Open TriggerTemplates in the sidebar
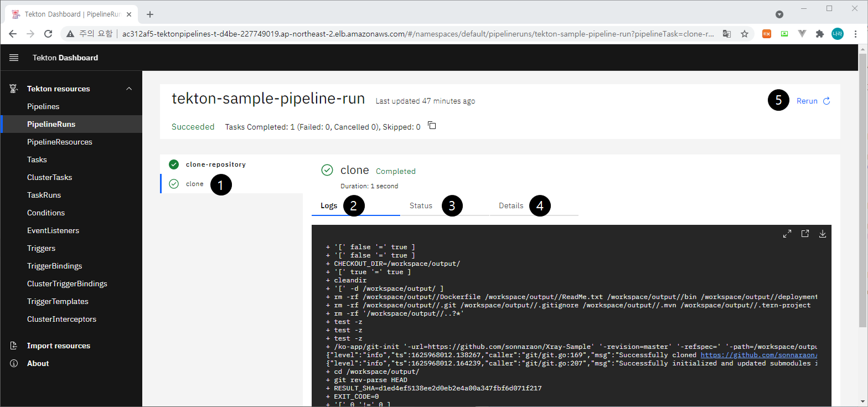The height and width of the screenshot is (407, 868). [71, 301]
